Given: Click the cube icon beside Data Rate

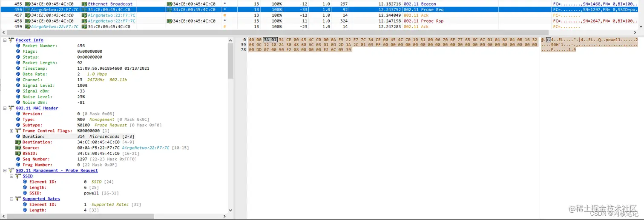Looking at the screenshot, I should (18, 74).
